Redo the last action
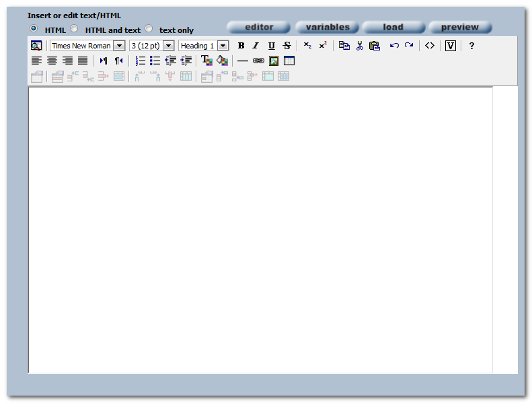Image resolution: width=532 pixels, height=403 pixels. (x=409, y=46)
